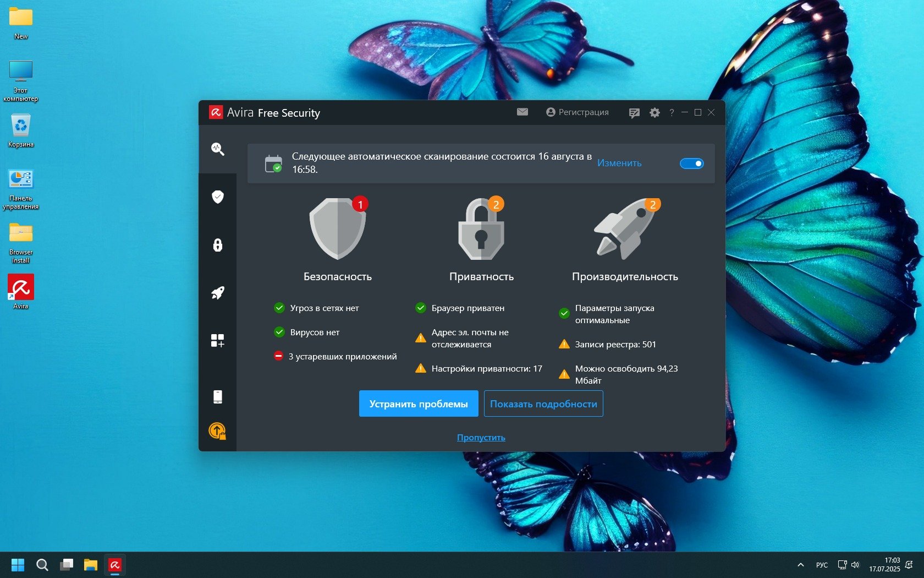924x578 pixels.
Task: Open the apps grid sidebar icon
Action: [218, 341]
